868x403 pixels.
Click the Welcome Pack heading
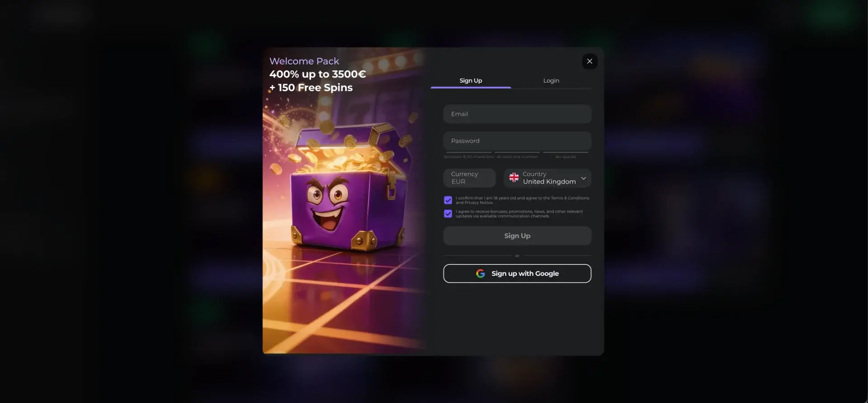(x=304, y=61)
